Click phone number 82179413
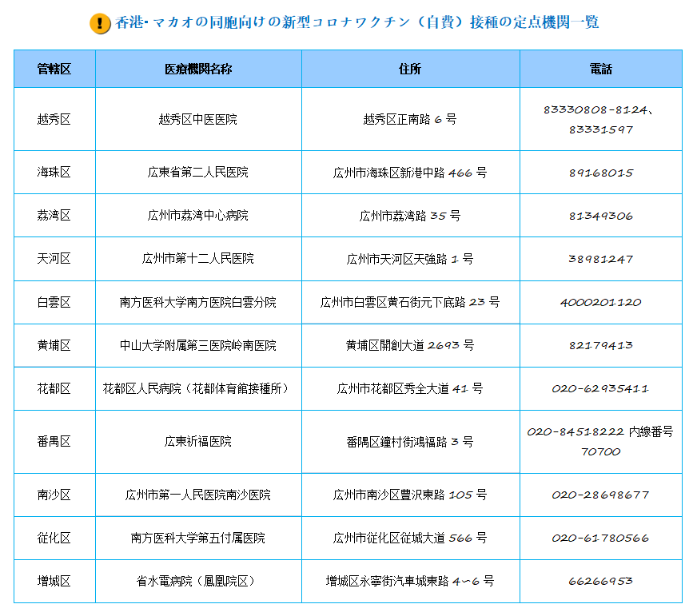This screenshot has width=693, height=616. tap(600, 345)
